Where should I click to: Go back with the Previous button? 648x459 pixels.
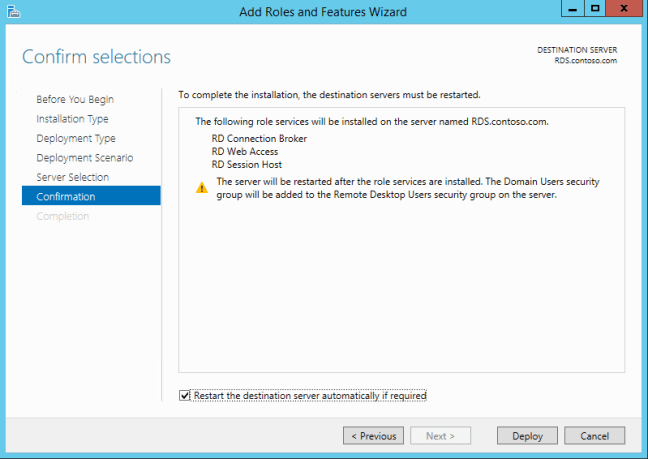(x=373, y=436)
